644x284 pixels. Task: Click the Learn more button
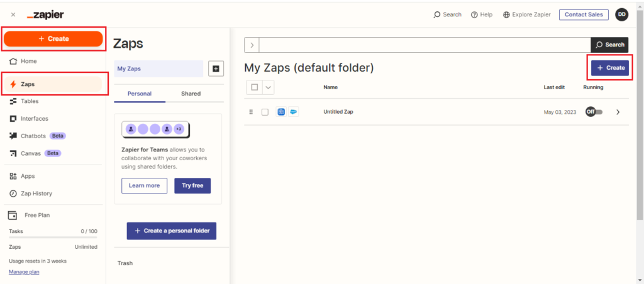click(144, 185)
